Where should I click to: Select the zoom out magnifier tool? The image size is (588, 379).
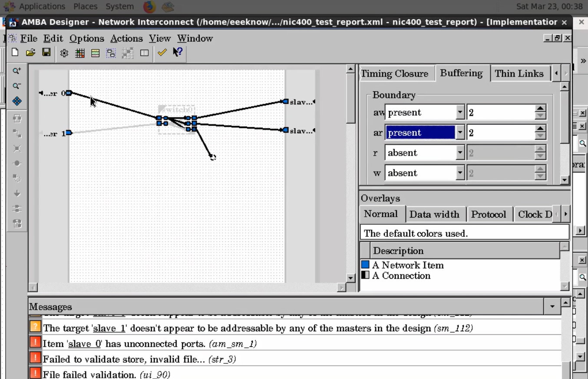17,86
